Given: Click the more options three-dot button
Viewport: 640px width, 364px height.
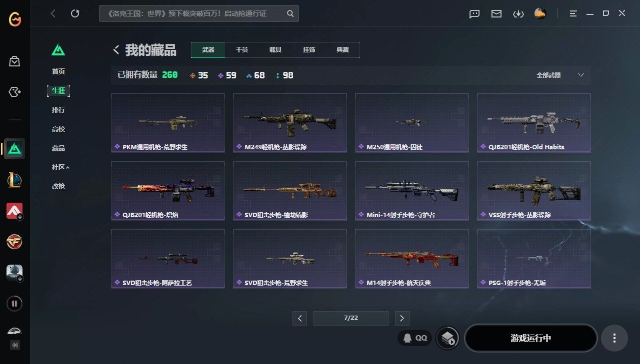Looking at the screenshot, I should [x=614, y=338].
